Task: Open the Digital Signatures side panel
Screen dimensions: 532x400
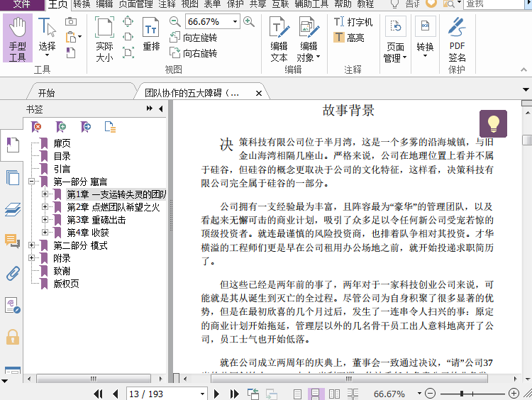Action: click(x=13, y=306)
